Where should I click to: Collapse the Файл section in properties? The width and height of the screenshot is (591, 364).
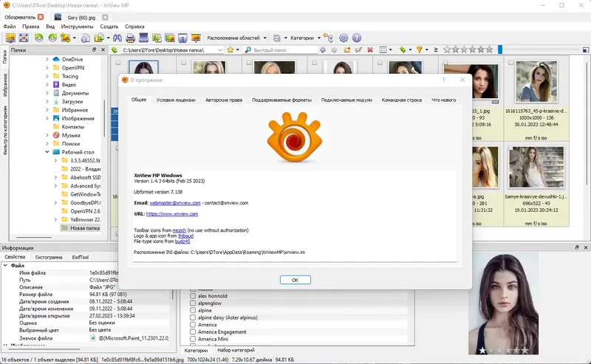pyautogui.click(x=6, y=266)
